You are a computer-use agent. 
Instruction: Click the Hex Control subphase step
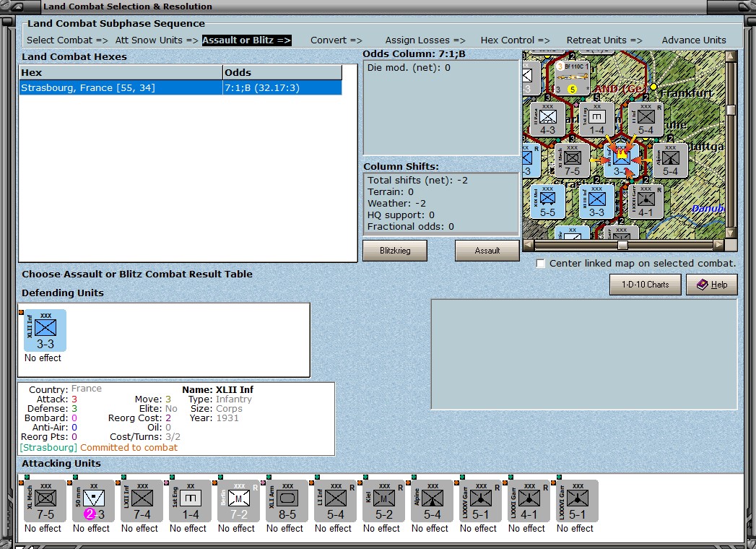click(x=516, y=40)
